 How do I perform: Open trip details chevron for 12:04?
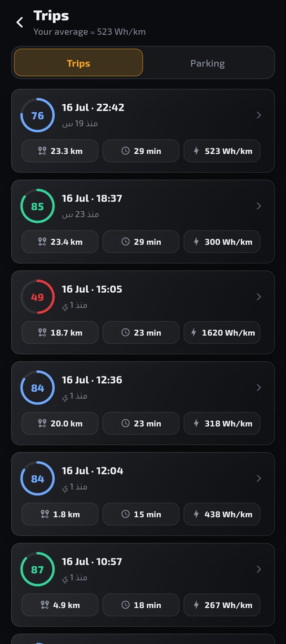click(259, 479)
